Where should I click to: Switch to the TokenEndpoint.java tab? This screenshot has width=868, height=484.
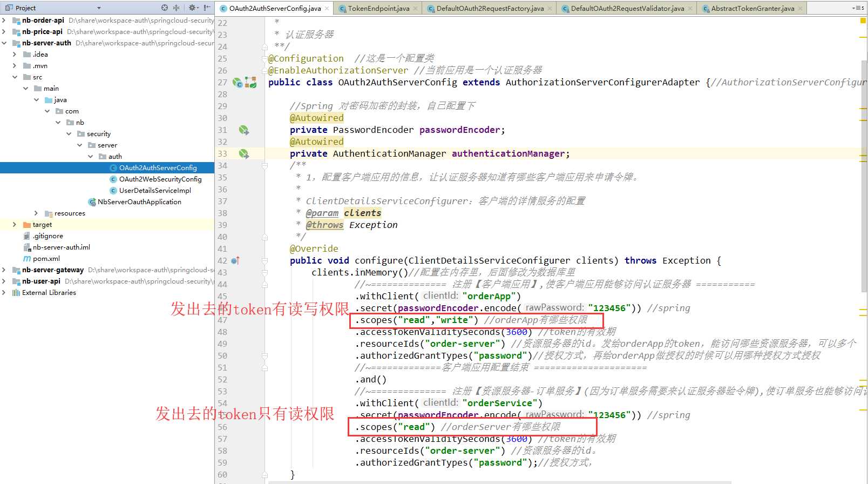378,8
